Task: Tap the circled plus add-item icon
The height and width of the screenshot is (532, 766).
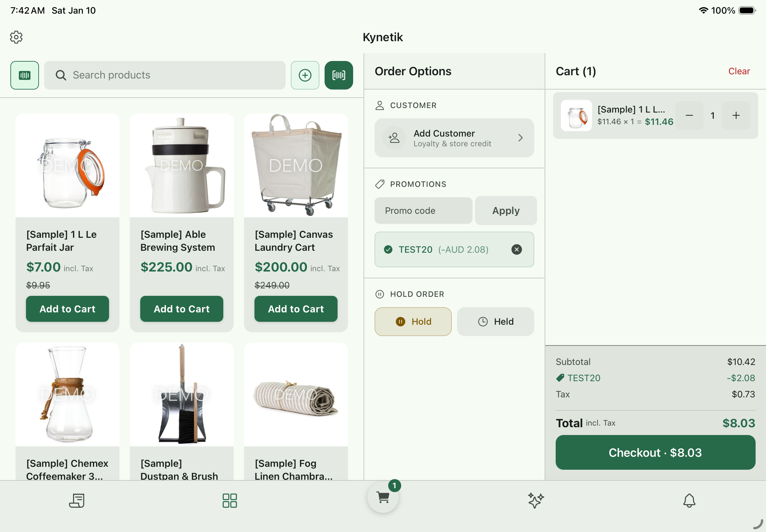Action: [x=305, y=75]
